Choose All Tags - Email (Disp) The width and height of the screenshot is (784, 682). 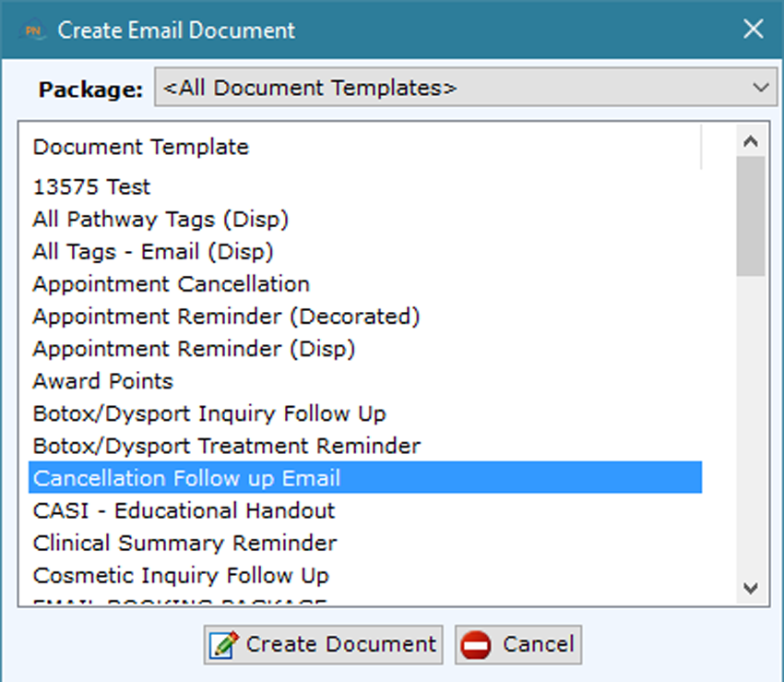click(x=153, y=252)
